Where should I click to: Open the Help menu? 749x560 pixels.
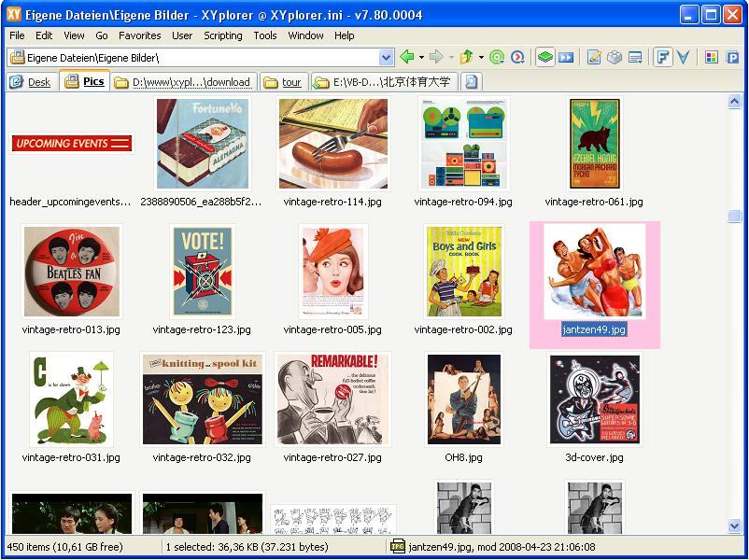[x=344, y=35]
